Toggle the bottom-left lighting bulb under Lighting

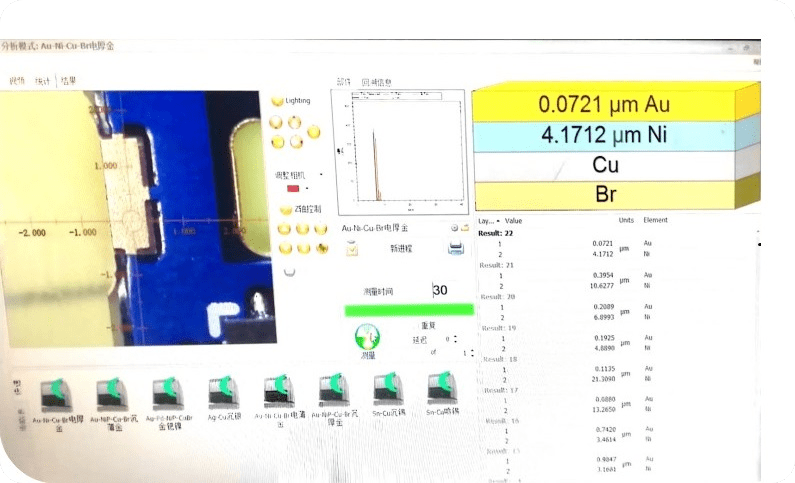[x=278, y=142]
